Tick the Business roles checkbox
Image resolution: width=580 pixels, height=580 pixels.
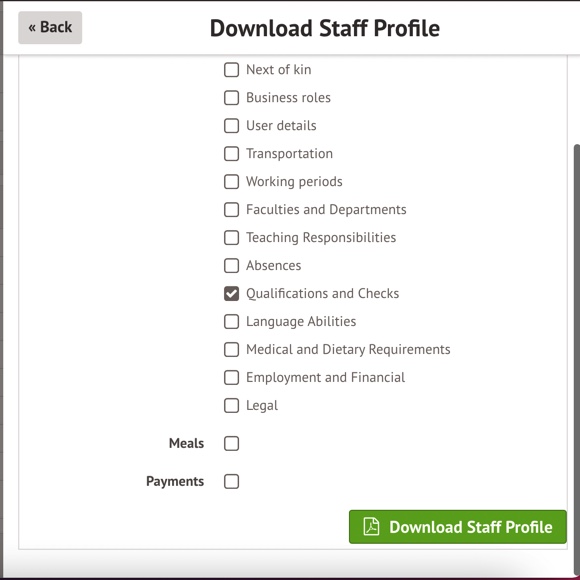pos(232,98)
